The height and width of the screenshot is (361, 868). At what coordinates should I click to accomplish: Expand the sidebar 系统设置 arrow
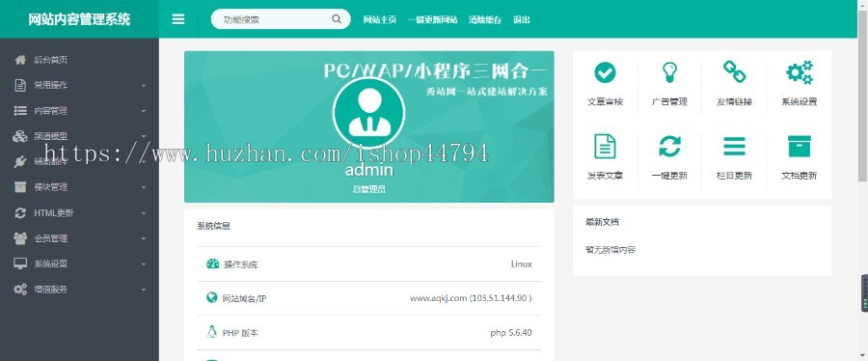[144, 264]
